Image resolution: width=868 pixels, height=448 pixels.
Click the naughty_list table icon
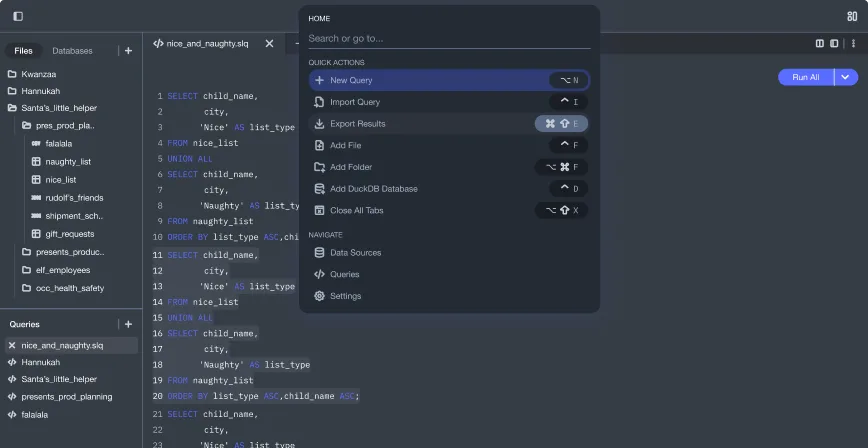36,162
